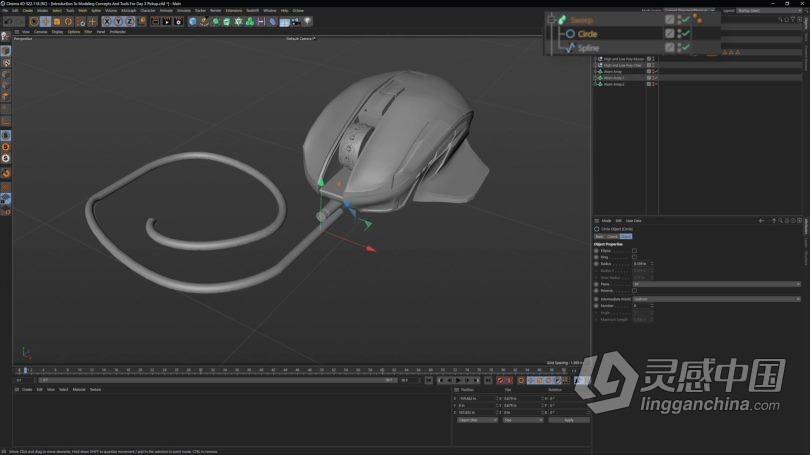
Task: Open the Floor environment icon
Action: [x=285, y=22]
